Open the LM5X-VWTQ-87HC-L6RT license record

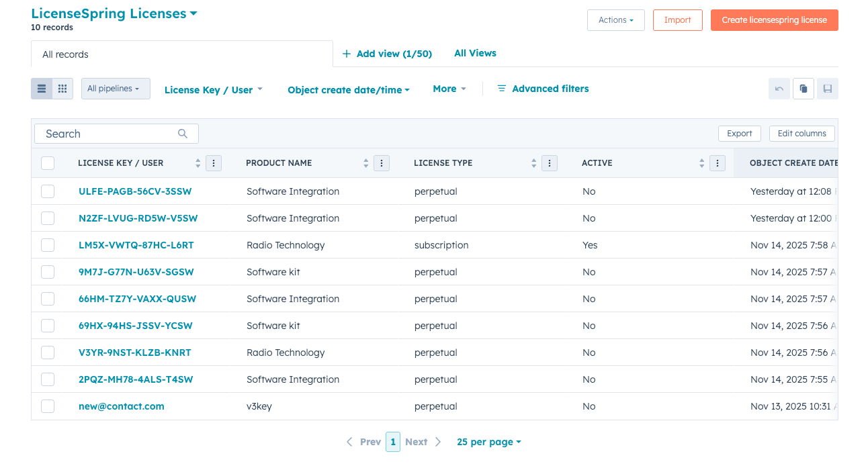point(136,245)
